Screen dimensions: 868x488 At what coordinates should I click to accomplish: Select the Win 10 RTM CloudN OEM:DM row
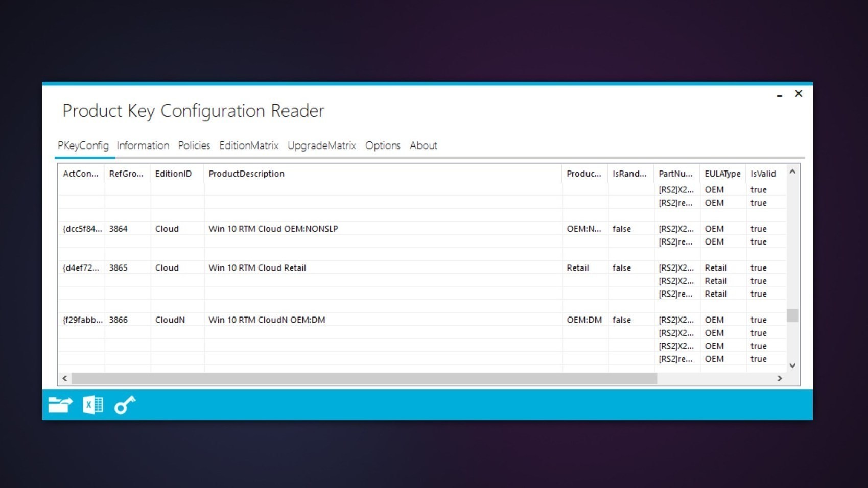267,320
